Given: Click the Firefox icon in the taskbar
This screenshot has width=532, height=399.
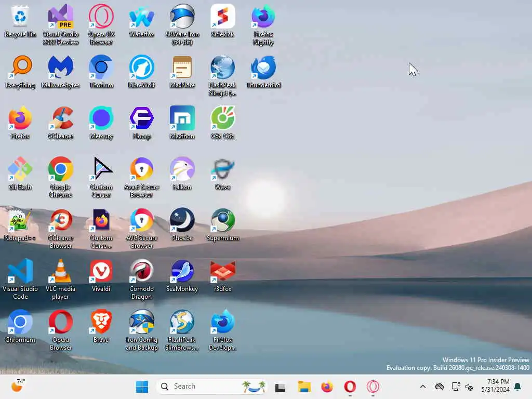Looking at the screenshot, I should click(327, 387).
